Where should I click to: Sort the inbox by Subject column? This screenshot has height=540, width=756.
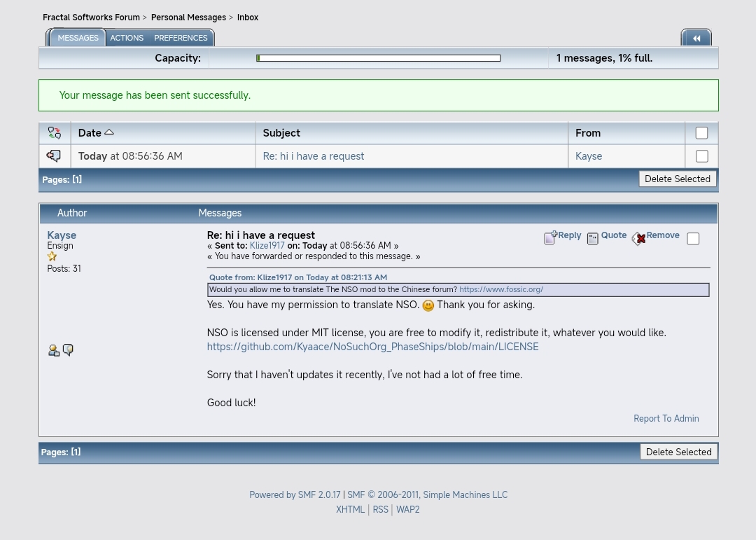click(281, 133)
